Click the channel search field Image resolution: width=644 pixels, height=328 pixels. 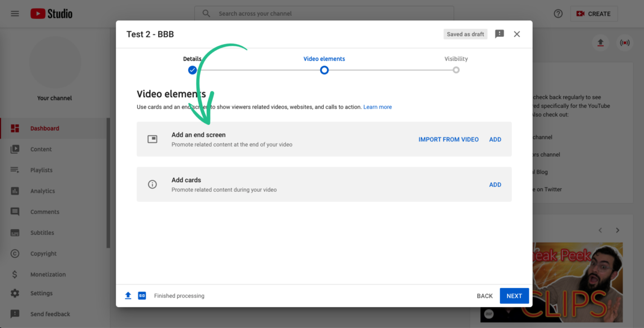pos(324,13)
